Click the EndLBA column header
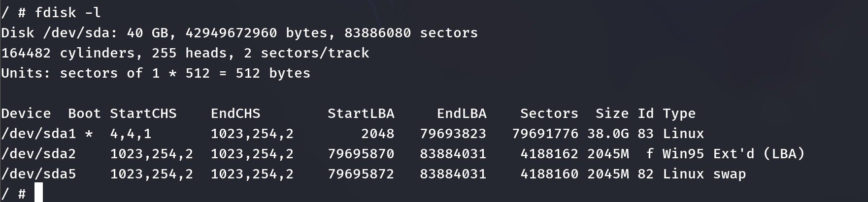 click(x=462, y=114)
